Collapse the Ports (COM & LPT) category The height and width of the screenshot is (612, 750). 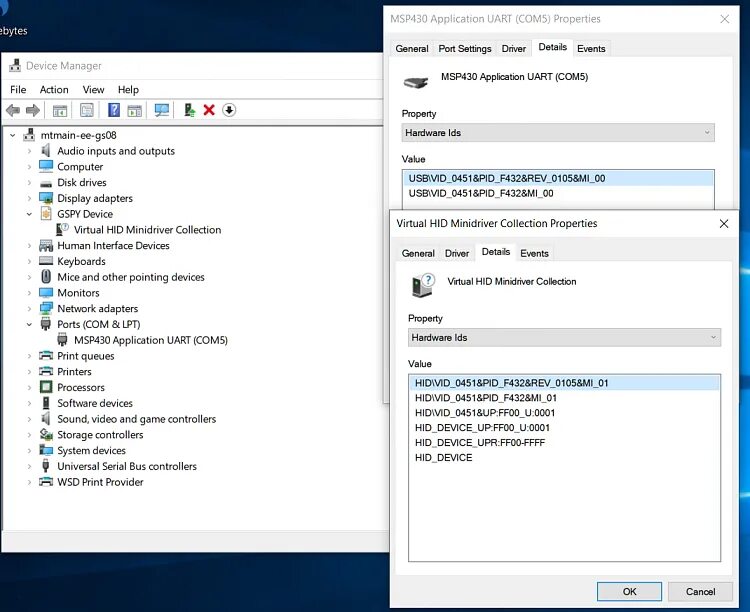(29, 324)
